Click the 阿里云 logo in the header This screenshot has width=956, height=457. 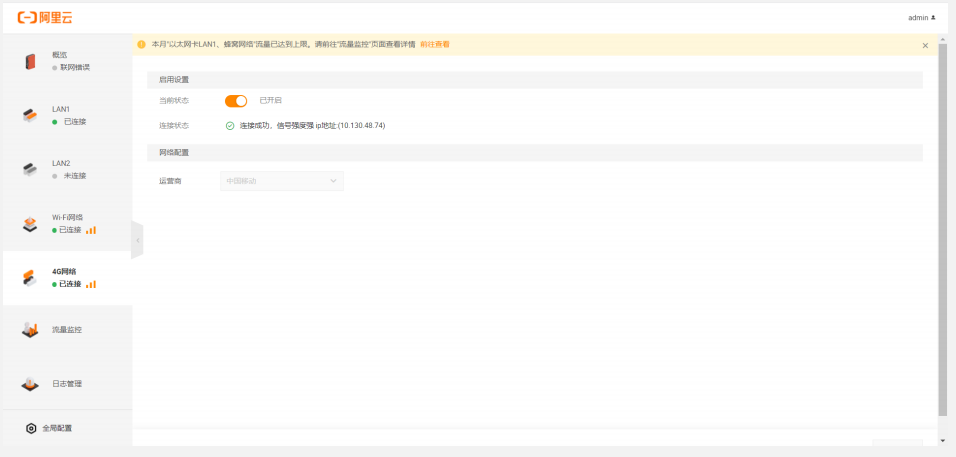pyautogui.click(x=45, y=17)
